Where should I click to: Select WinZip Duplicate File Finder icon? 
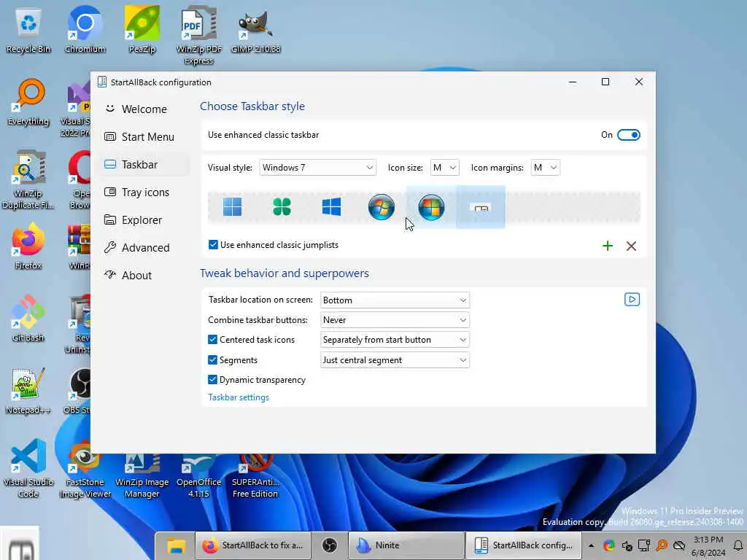(28, 179)
